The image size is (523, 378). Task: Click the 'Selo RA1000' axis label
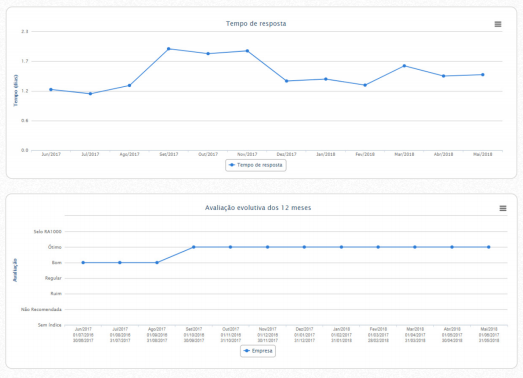47,232
